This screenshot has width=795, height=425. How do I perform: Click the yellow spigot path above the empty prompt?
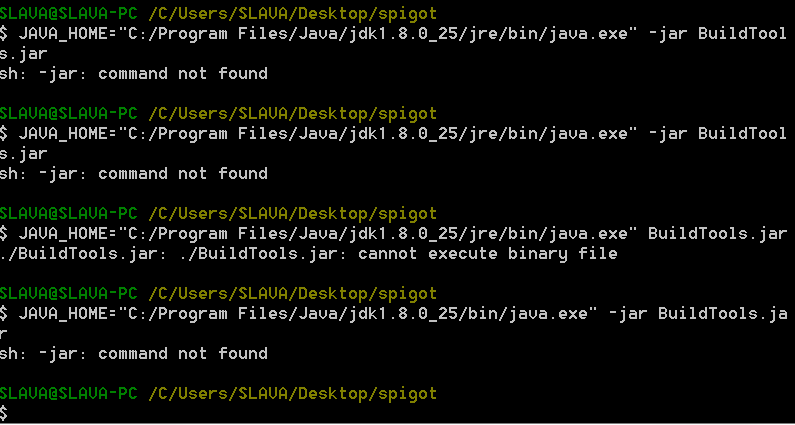[x=293, y=394]
